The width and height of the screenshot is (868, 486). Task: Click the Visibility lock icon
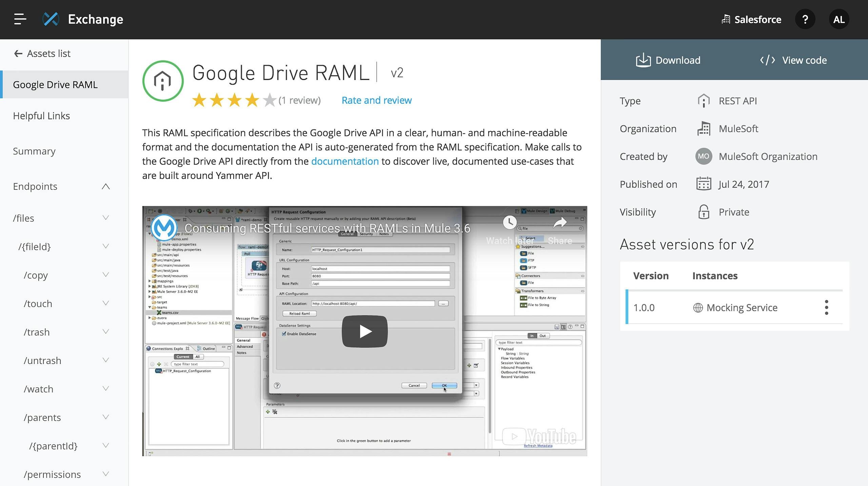click(704, 212)
